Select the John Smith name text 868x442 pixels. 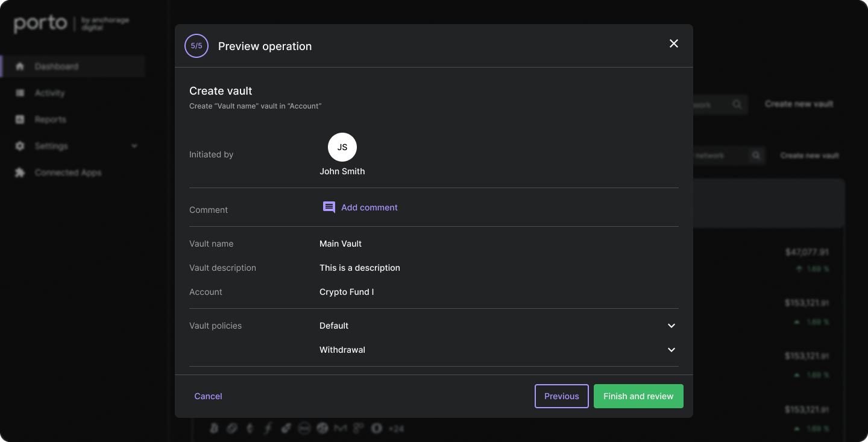pos(342,171)
